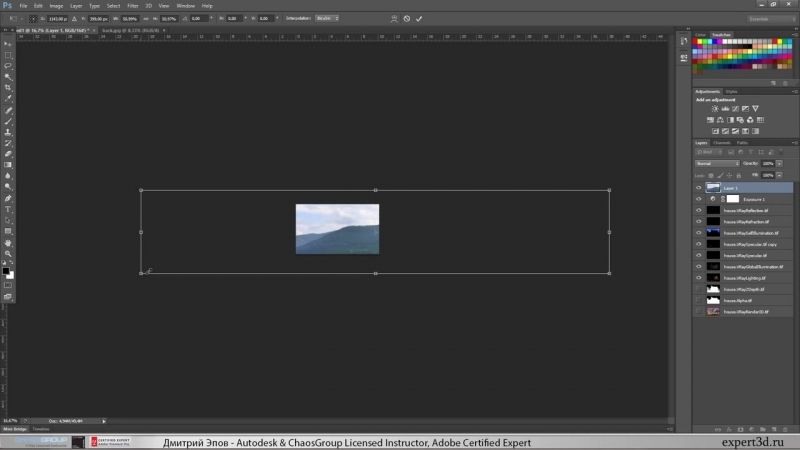The image size is (800, 450).
Task: Click the lock all layer icon
Action: point(738,176)
